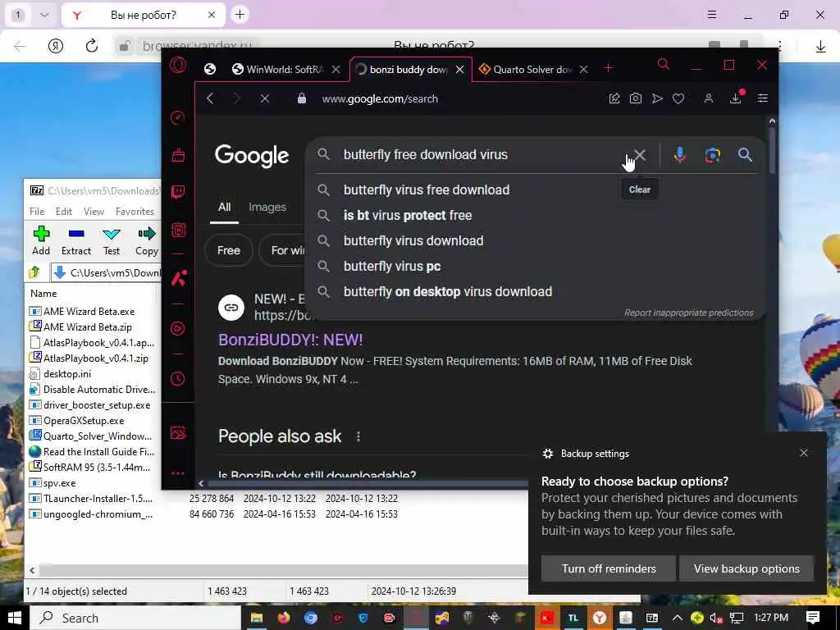Select the All results tab on Google
Viewport: 840px width, 630px height.
[x=225, y=207]
